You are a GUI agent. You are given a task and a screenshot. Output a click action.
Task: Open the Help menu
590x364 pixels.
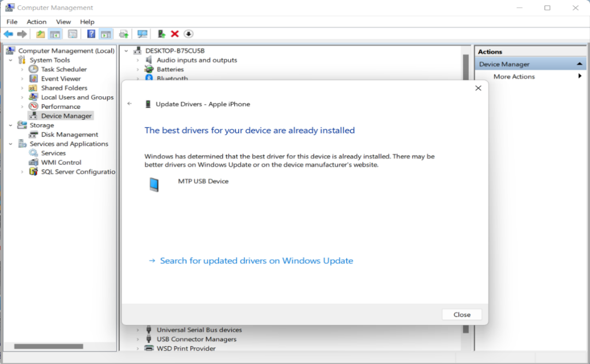(x=87, y=22)
